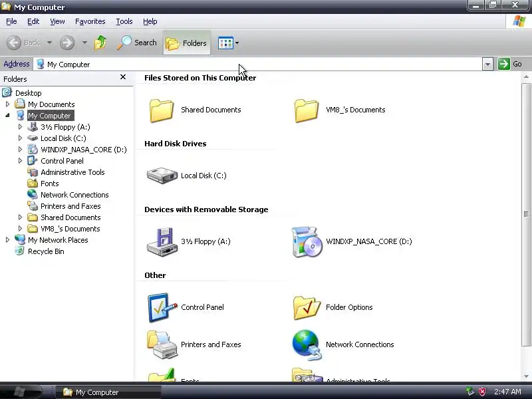Expand Local Disk (C:) tree node

pyautogui.click(x=20, y=138)
